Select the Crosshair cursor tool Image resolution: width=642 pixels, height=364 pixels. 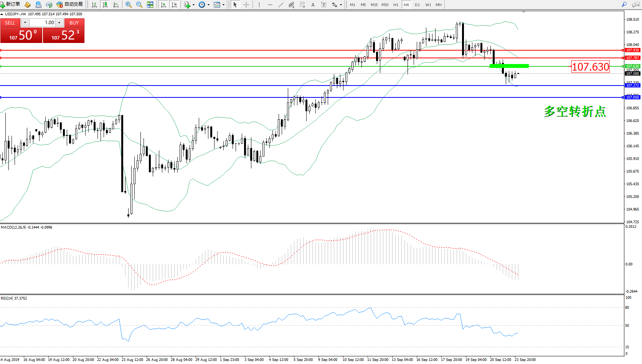(246, 5)
